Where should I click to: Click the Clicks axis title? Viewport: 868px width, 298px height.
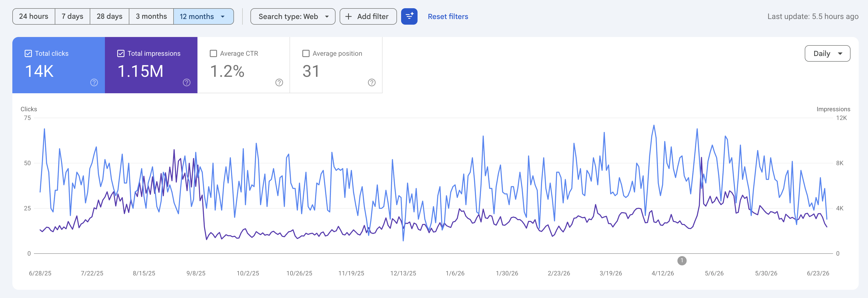pyautogui.click(x=29, y=109)
